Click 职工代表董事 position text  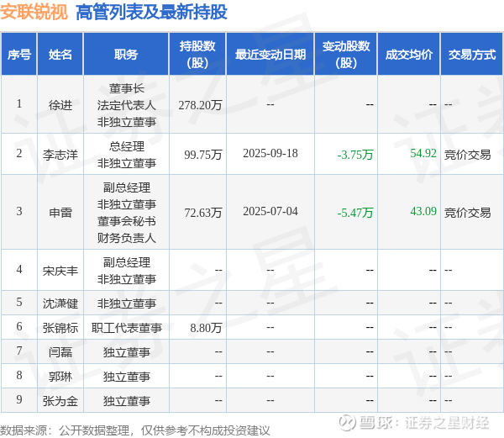click(127, 328)
